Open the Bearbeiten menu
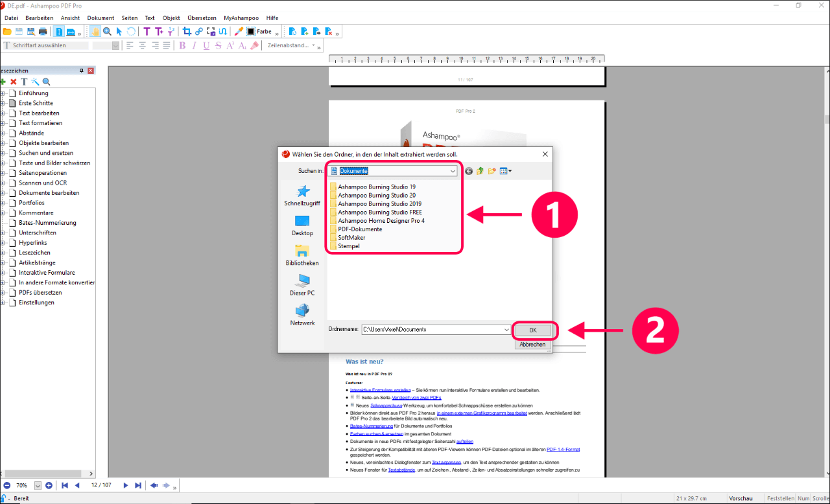This screenshot has height=504, width=830. tap(40, 18)
